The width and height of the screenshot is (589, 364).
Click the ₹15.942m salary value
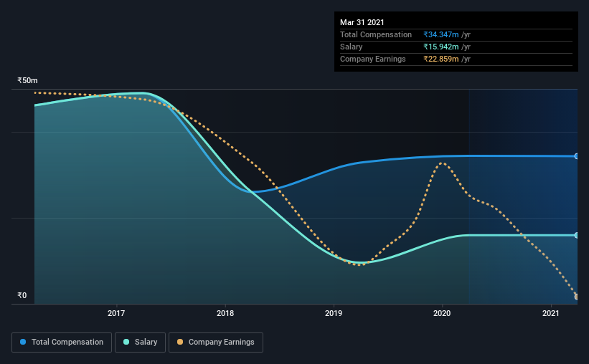point(441,47)
